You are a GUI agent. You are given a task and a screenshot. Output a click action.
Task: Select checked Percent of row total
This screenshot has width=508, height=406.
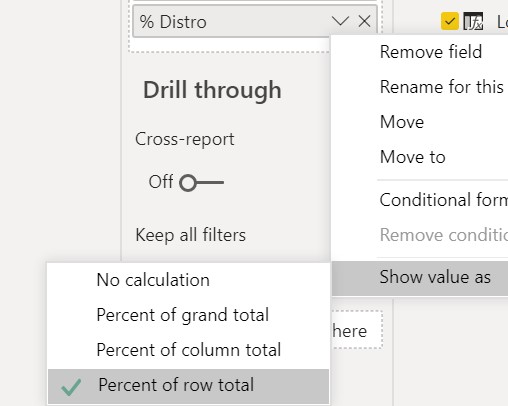pos(188,386)
